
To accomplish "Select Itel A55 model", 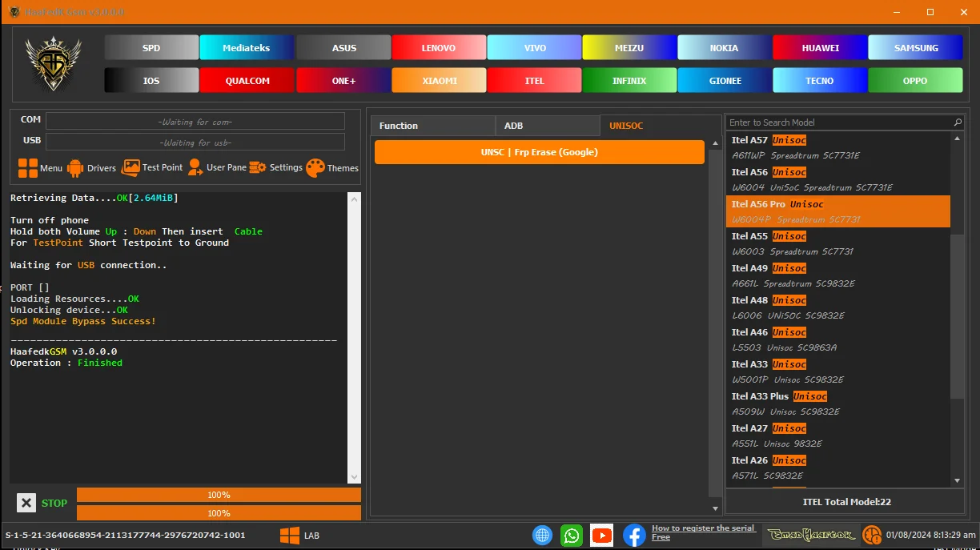I will pos(837,243).
